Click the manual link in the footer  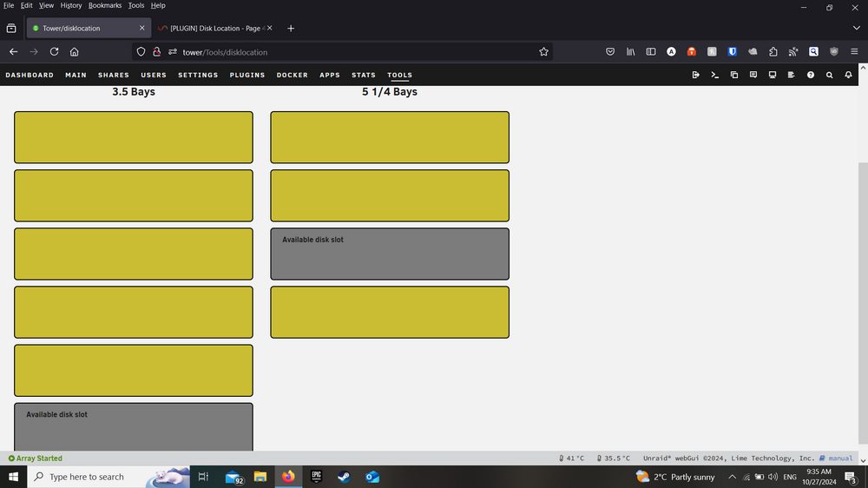pos(840,458)
